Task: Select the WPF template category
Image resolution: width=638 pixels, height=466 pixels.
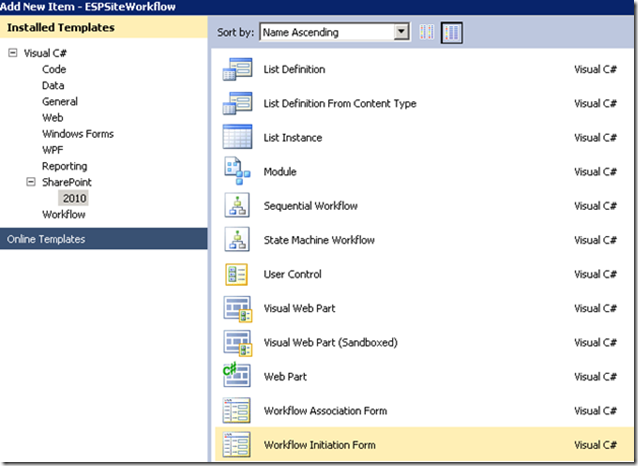Action: pos(52,150)
